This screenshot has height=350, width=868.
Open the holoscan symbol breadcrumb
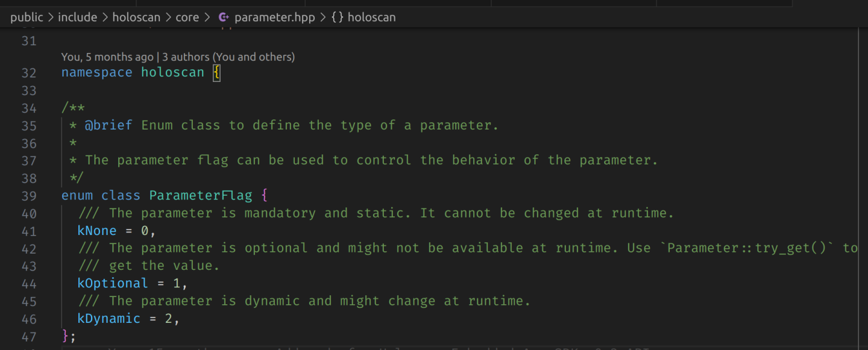tap(371, 17)
